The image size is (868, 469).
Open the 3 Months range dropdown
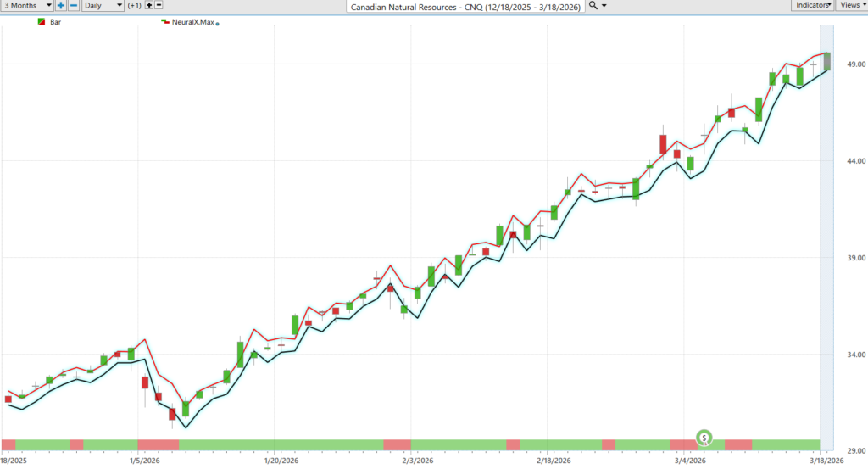click(26, 6)
